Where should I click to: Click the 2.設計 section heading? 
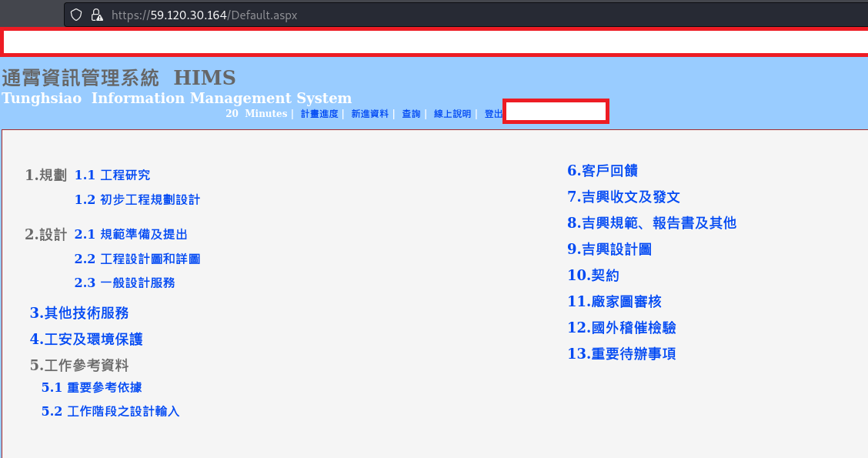46,234
